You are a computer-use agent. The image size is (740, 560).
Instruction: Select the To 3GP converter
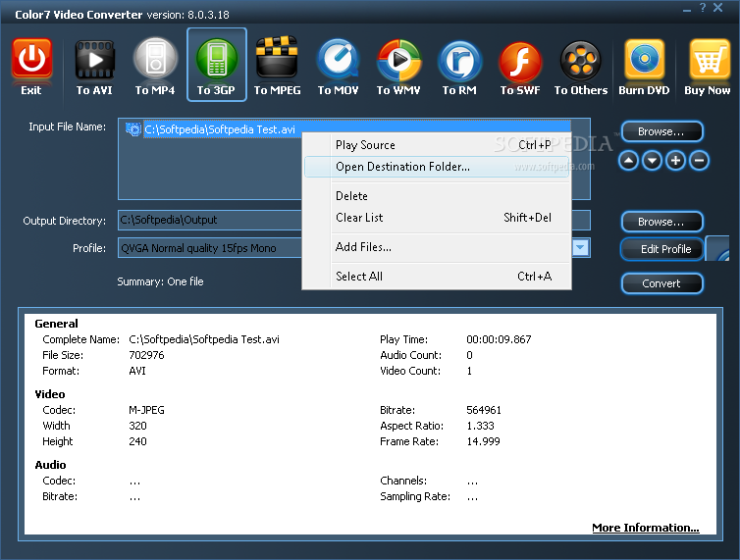[217, 65]
